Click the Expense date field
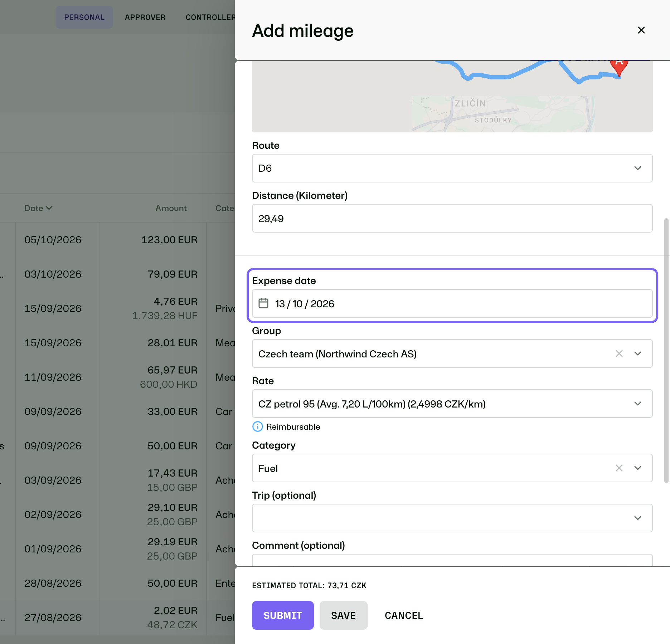Image resolution: width=670 pixels, height=644 pixels. (x=452, y=303)
